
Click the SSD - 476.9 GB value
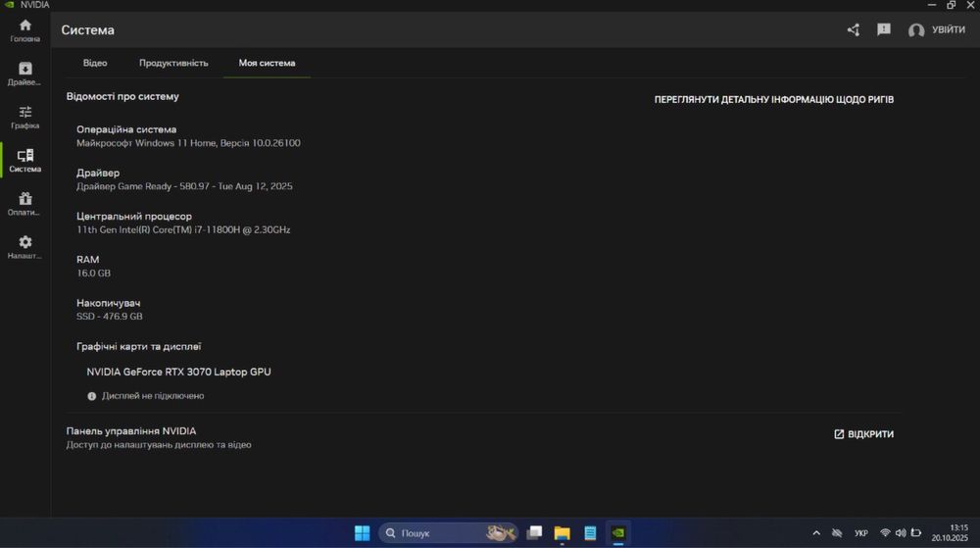(110, 317)
